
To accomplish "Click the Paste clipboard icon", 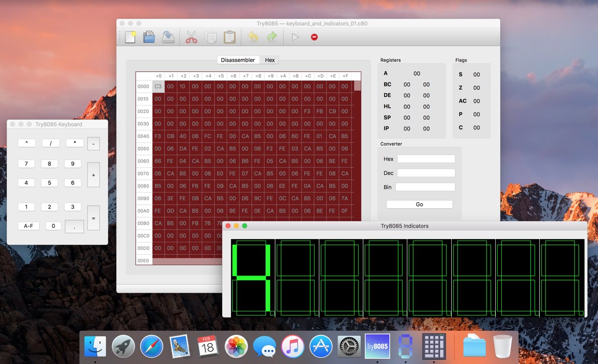I will 230,37.
